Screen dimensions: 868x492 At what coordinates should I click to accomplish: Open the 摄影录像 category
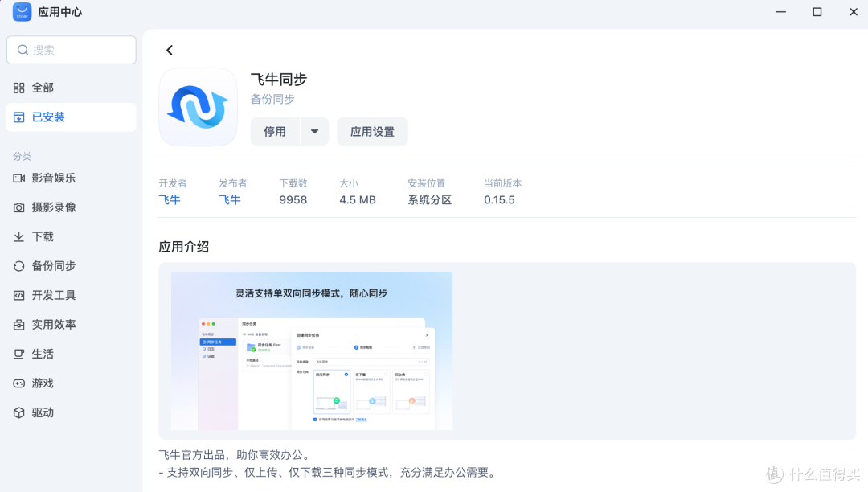tap(72, 207)
